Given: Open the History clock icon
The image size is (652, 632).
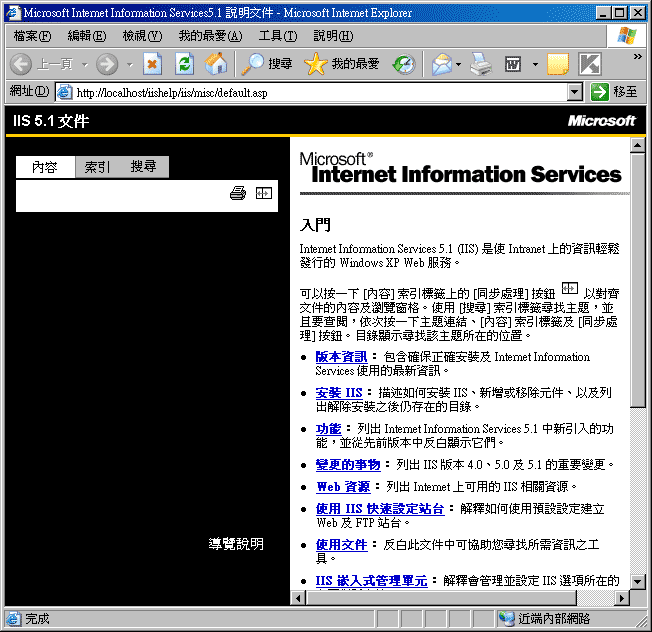Looking at the screenshot, I should 404,64.
